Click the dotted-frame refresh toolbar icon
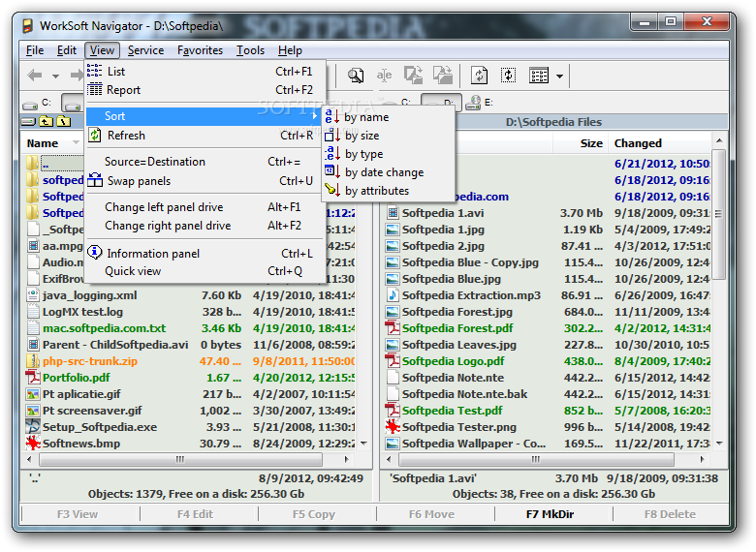756x552 pixels. (x=509, y=76)
